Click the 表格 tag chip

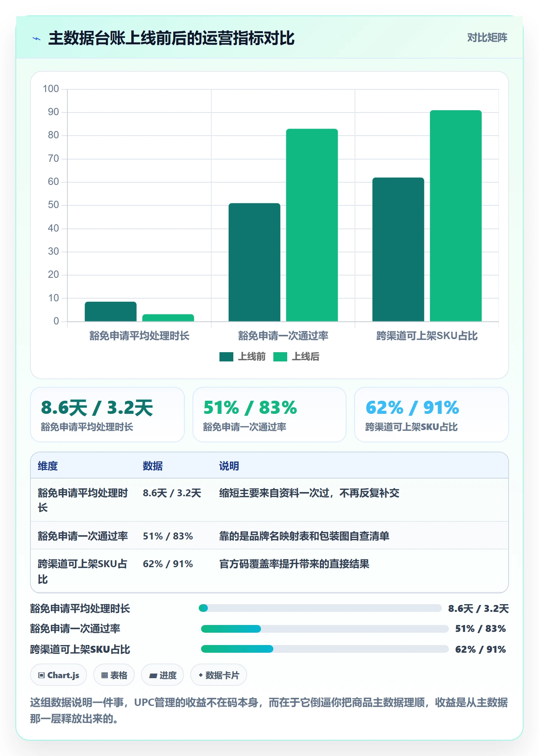tap(114, 675)
